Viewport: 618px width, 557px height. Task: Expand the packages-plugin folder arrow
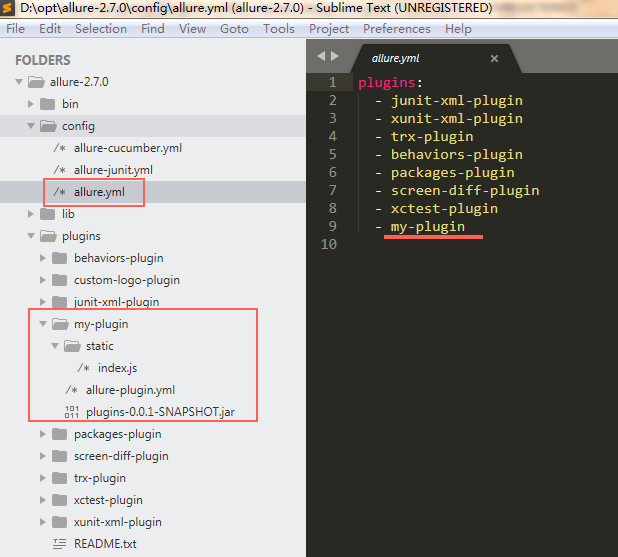point(43,434)
